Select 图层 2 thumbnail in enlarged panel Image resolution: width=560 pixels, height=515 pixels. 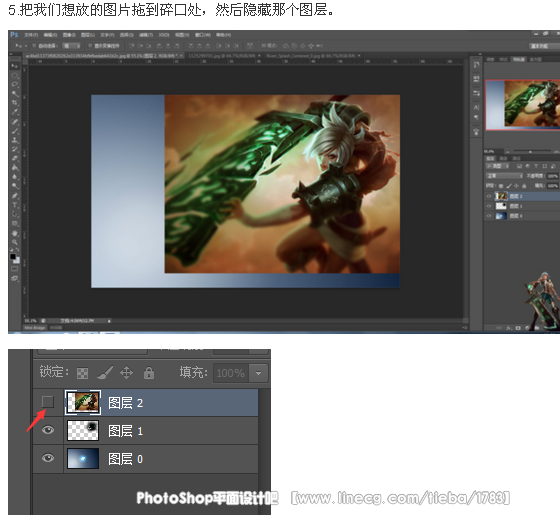coord(83,402)
